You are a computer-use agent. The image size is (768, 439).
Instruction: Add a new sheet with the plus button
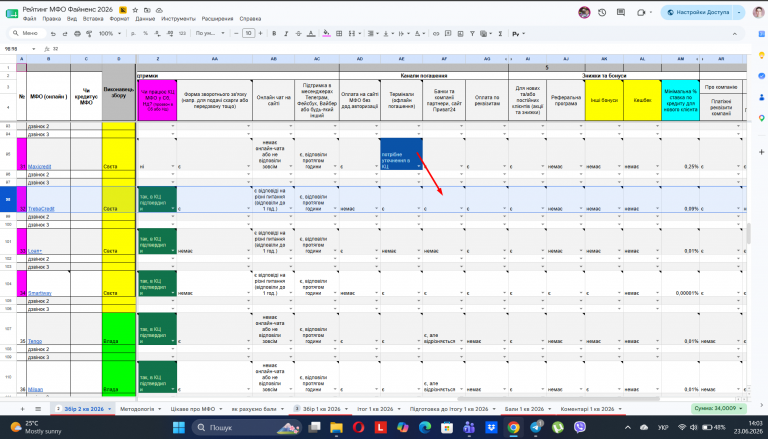click(x=22, y=409)
